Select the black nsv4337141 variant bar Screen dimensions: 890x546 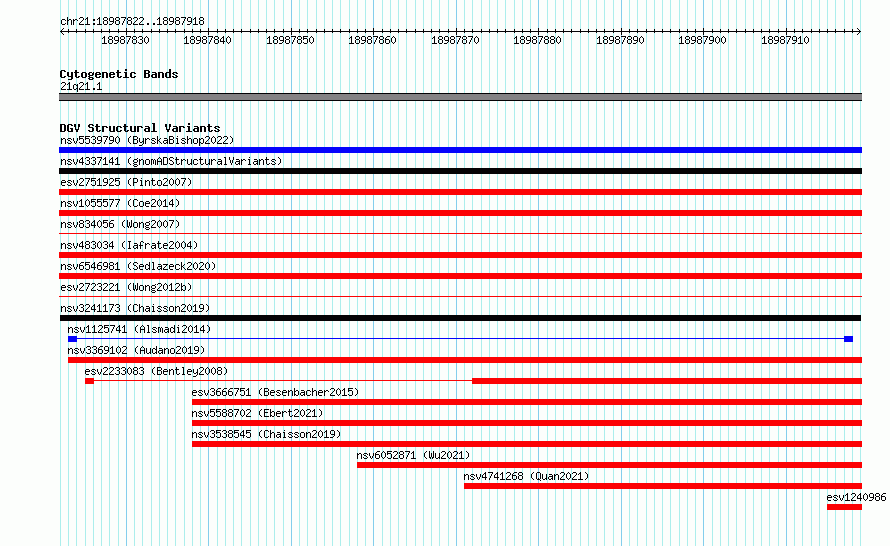pyautogui.click(x=460, y=171)
